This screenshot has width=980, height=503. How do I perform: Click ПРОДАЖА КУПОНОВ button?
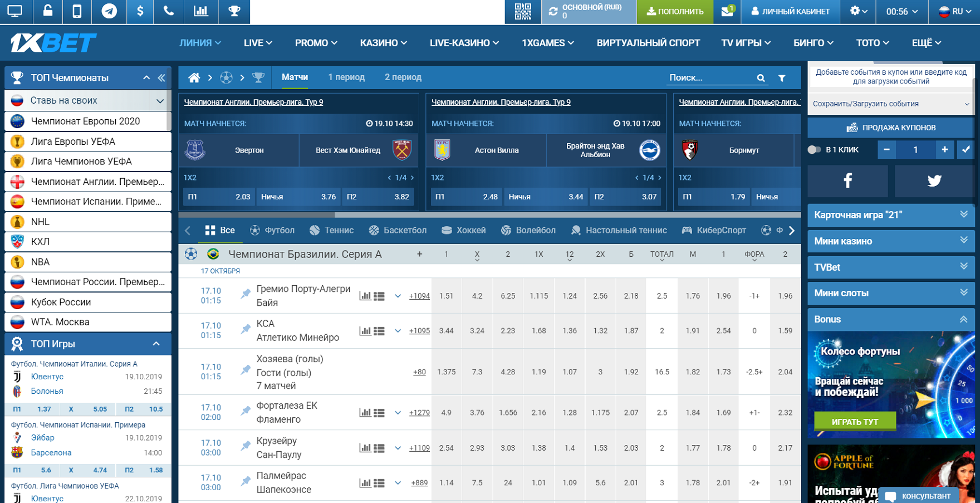pyautogui.click(x=890, y=128)
